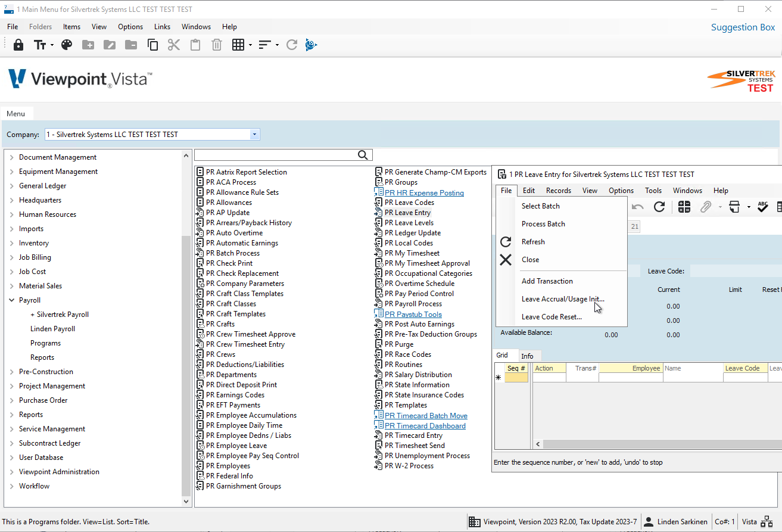Open PR Leave Entry program
The width and height of the screenshot is (782, 532).
click(407, 213)
